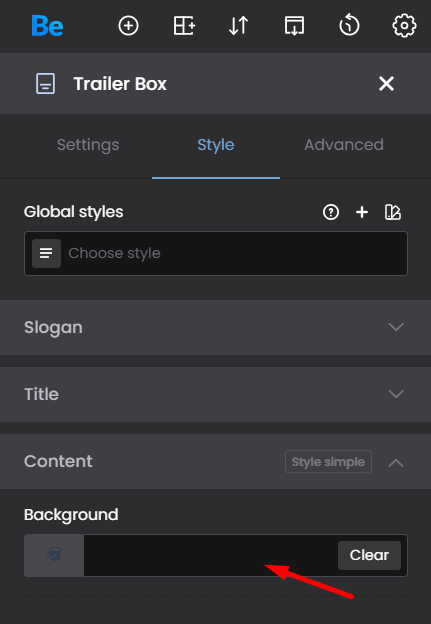Click the Trailer Box element icon
Screen dimensions: 431x624
tap(45, 84)
